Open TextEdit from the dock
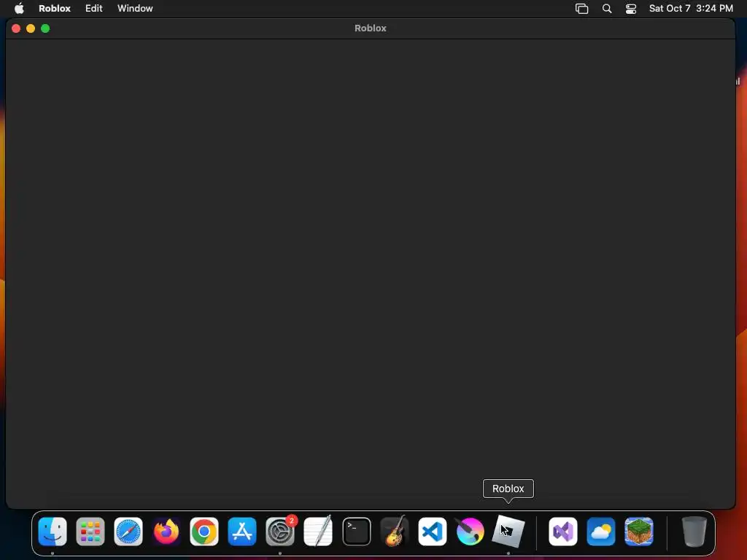 coord(318,532)
